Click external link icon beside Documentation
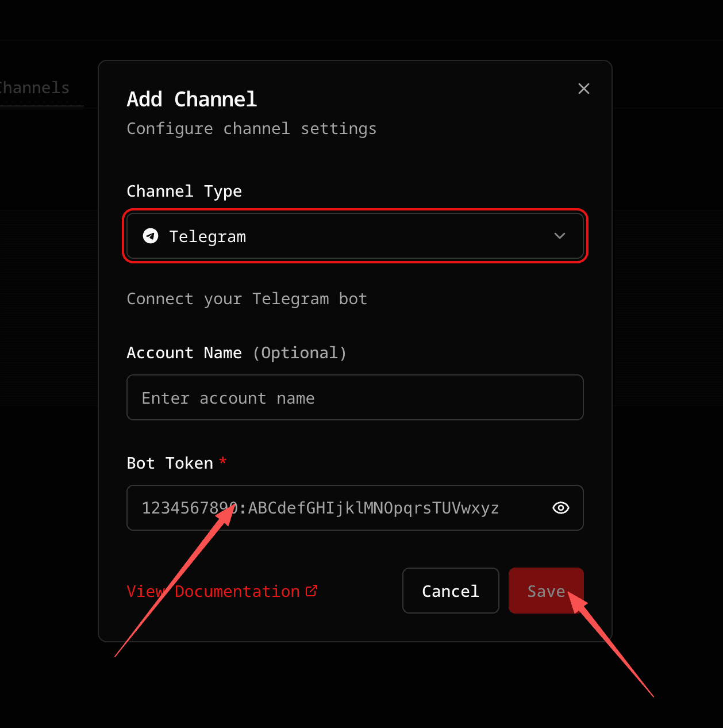 [311, 591]
